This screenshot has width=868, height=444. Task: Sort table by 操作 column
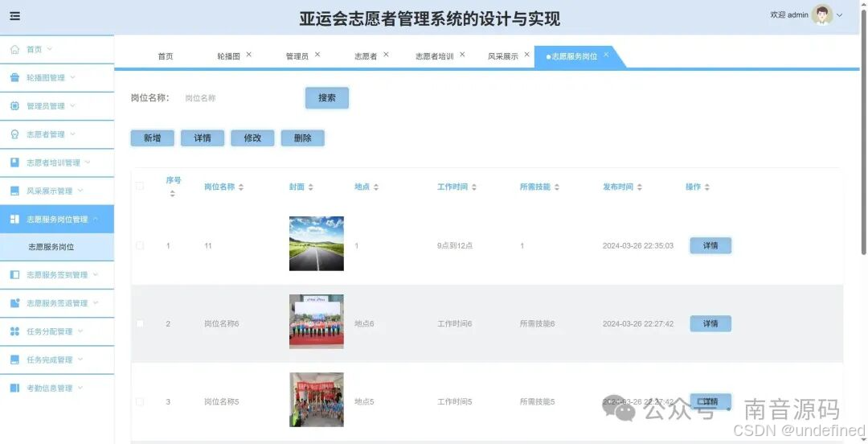point(707,187)
